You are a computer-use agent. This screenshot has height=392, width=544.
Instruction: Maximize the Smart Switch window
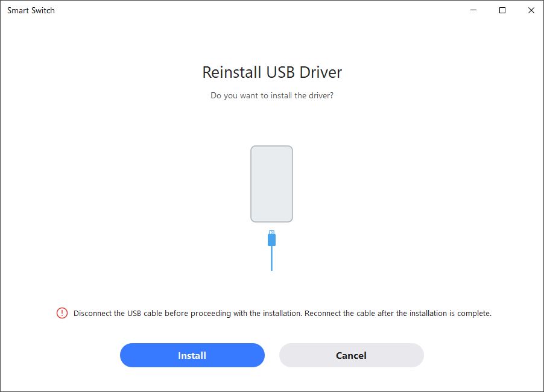tap(502, 10)
